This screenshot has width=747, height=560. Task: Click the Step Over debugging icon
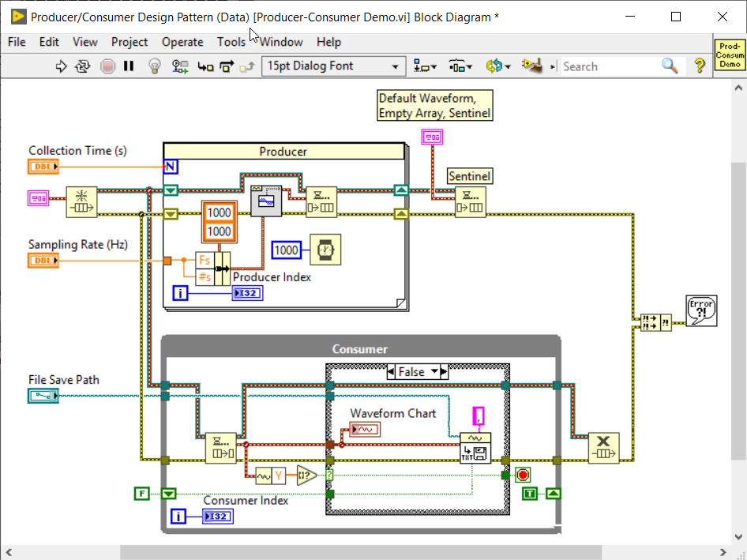coord(226,66)
